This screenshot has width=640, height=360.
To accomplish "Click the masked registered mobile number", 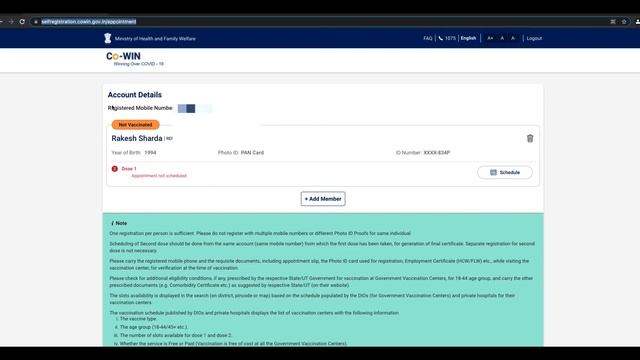I will click(195, 108).
